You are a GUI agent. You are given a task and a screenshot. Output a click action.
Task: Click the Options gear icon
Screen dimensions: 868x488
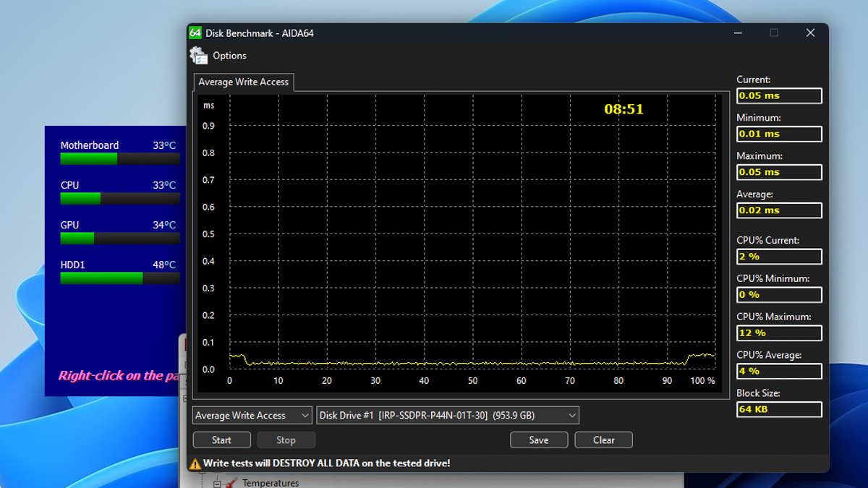pyautogui.click(x=198, y=56)
